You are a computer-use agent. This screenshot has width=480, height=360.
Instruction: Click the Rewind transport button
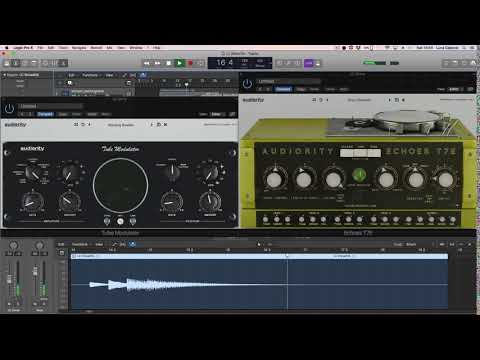[x=147, y=63]
